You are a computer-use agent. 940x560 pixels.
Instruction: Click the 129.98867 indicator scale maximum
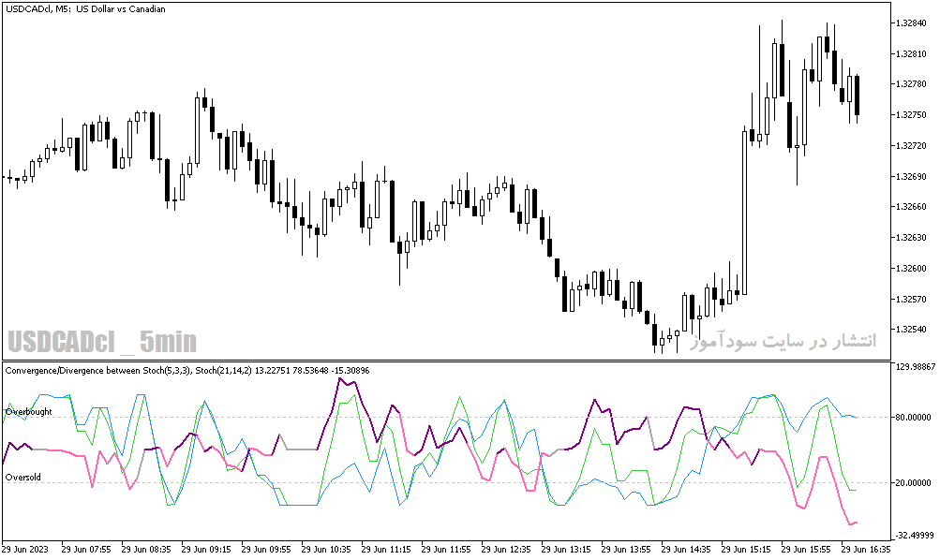[915, 366]
